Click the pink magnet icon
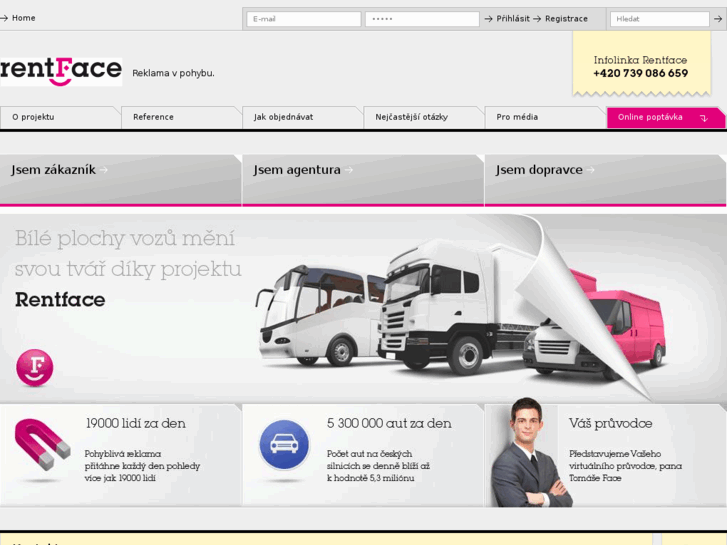 tap(42, 444)
